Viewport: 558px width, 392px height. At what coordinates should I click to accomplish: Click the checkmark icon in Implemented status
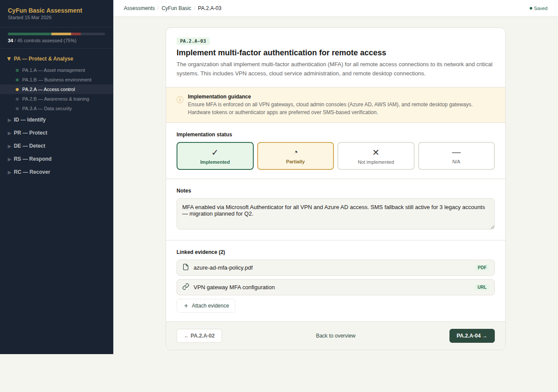click(215, 152)
